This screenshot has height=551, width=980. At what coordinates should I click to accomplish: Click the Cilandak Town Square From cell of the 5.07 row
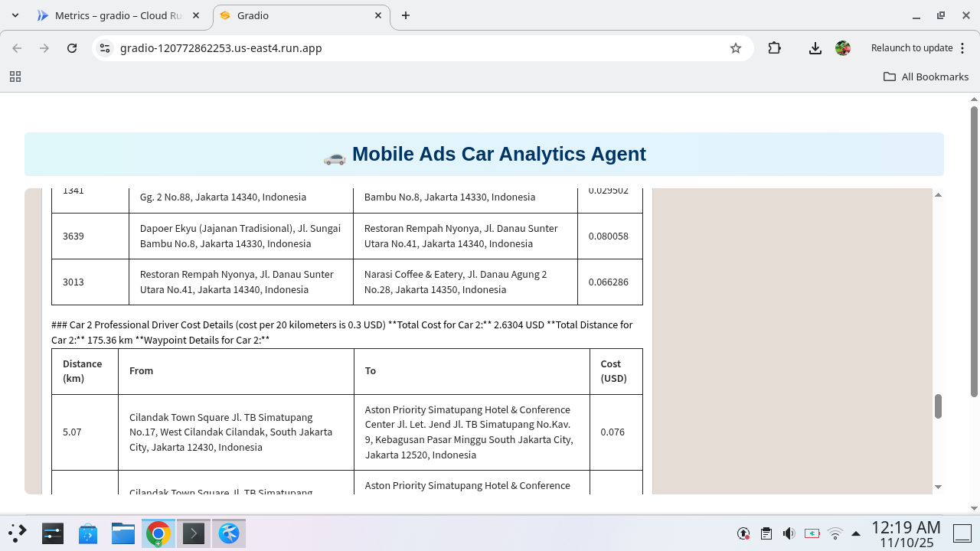click(x=236, y=432)
